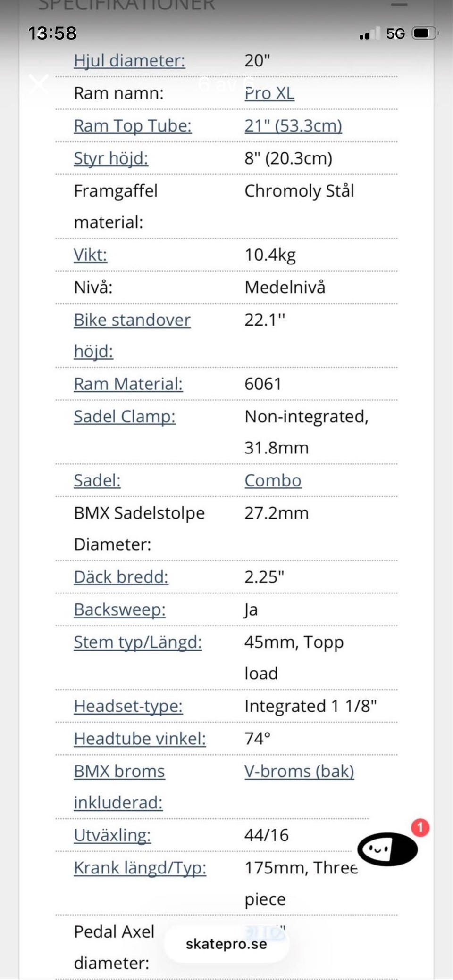Viewport: 453px width, 980px height.
Task: Follow the Ram Top Tube label link
Action: coord(133,126)
